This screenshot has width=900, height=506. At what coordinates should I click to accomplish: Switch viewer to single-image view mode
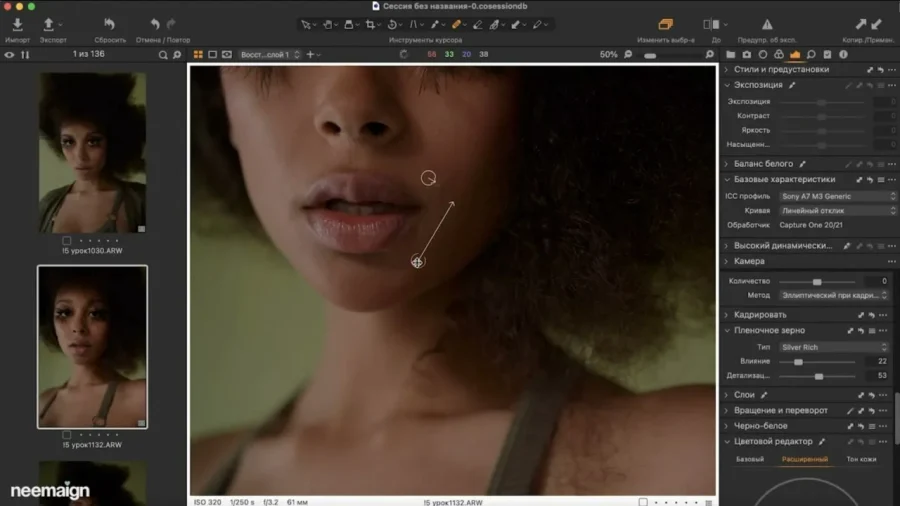[212, 55]
